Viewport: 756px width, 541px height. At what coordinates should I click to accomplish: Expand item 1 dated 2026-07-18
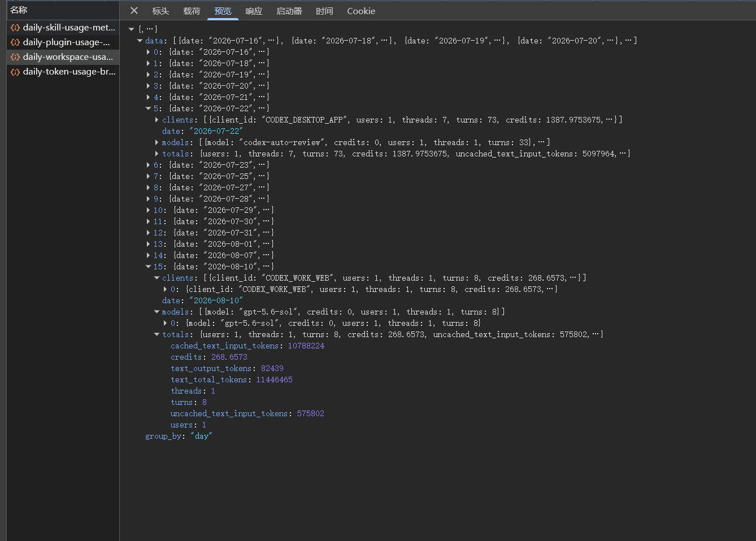tap(149, 63)
